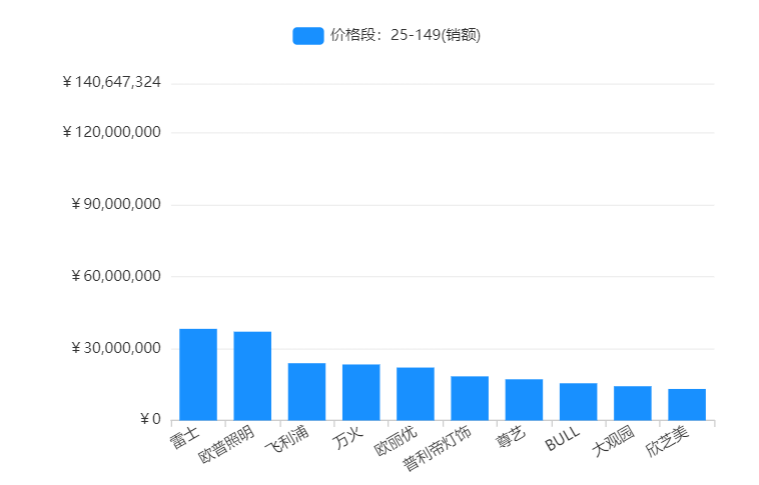This screenshot has height=485, width=759.
Task: Click the ￥140,647,324 y-axis label
Action: click(x=111, y=82)
